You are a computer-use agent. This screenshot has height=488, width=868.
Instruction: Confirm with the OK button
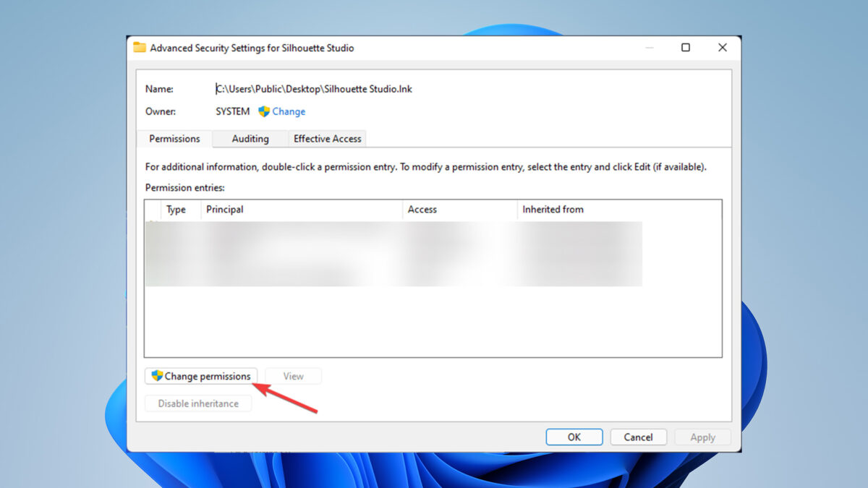pyautogui.click(x=574, y=437)
